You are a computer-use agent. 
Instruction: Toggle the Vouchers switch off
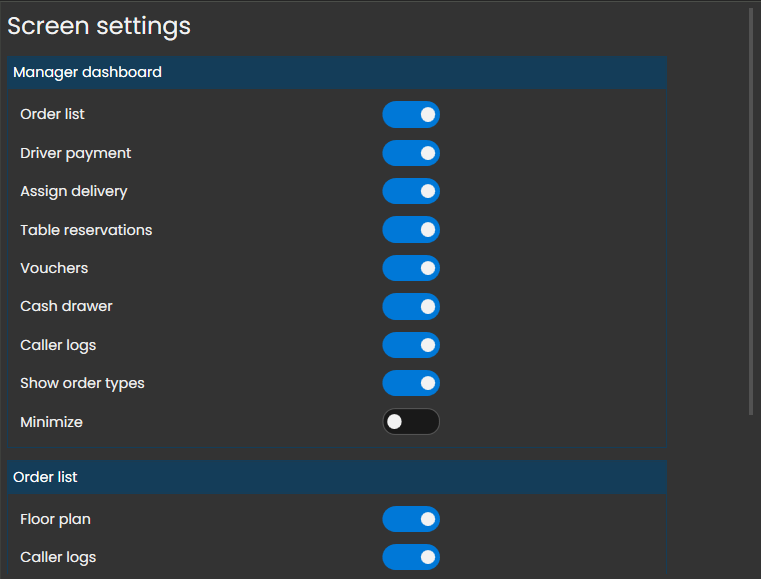point(411,268)
